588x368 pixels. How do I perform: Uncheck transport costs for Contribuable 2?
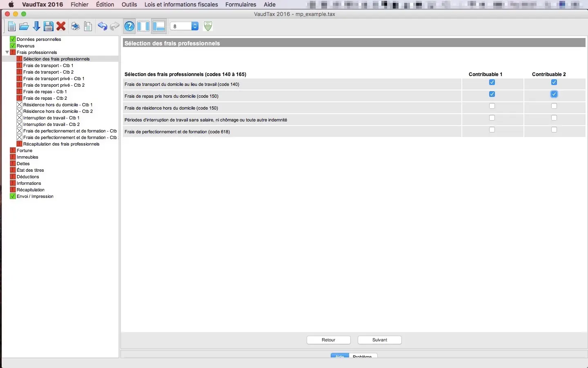pyautogui.click(x=554, y=82)
